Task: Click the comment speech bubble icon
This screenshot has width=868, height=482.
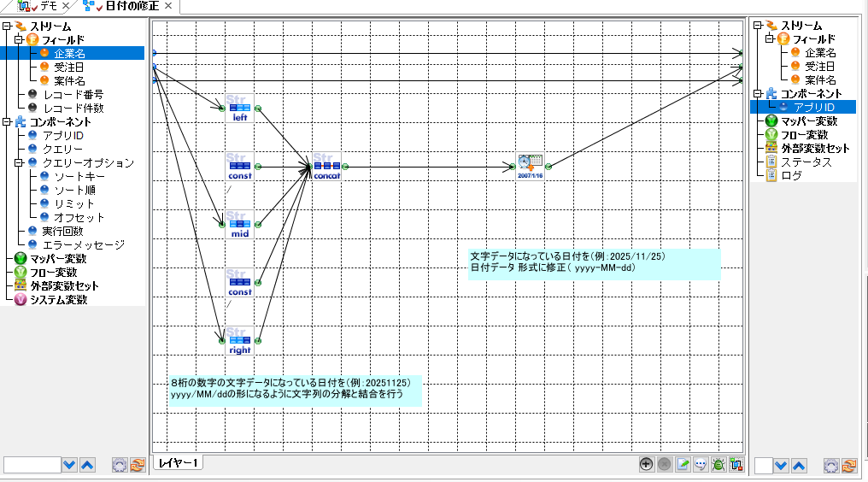Action: click(x=701, y=464)
